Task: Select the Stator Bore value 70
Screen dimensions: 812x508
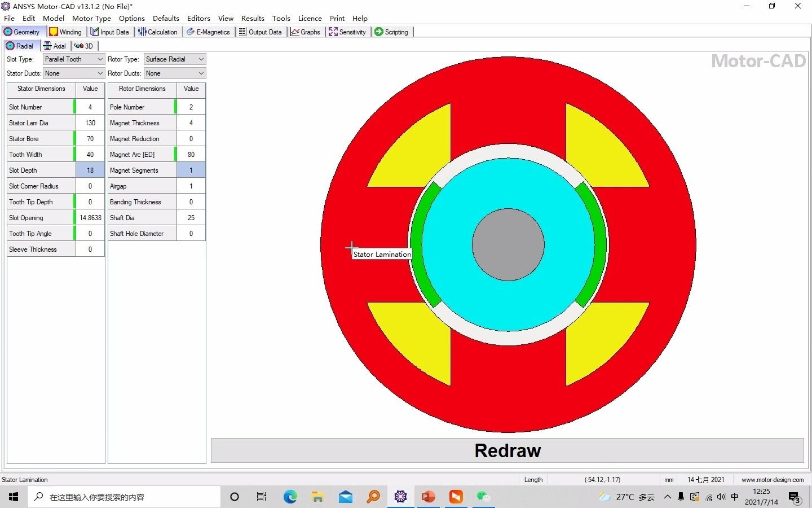Action: click(x=90, y=139)
